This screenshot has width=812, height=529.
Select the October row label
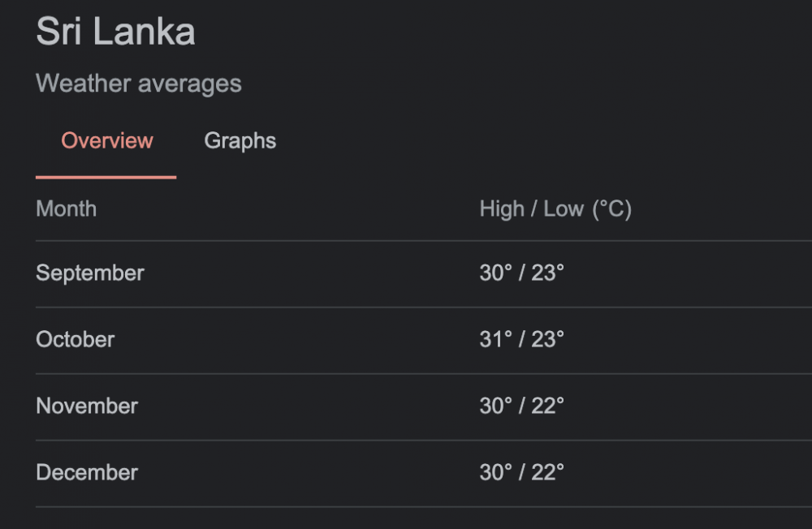click(x=75, y=340)
